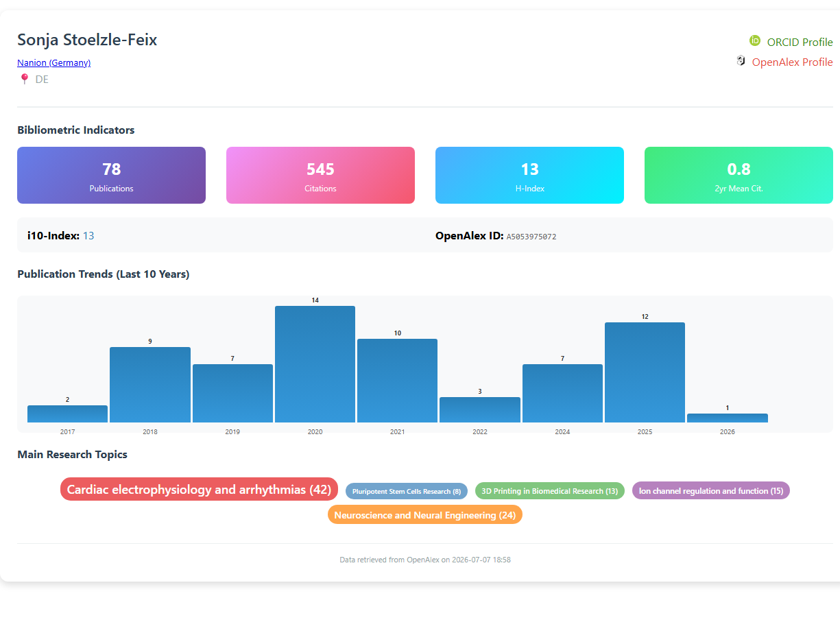
Task: Click the i10-Index value 13
Action: click(88, 235)
